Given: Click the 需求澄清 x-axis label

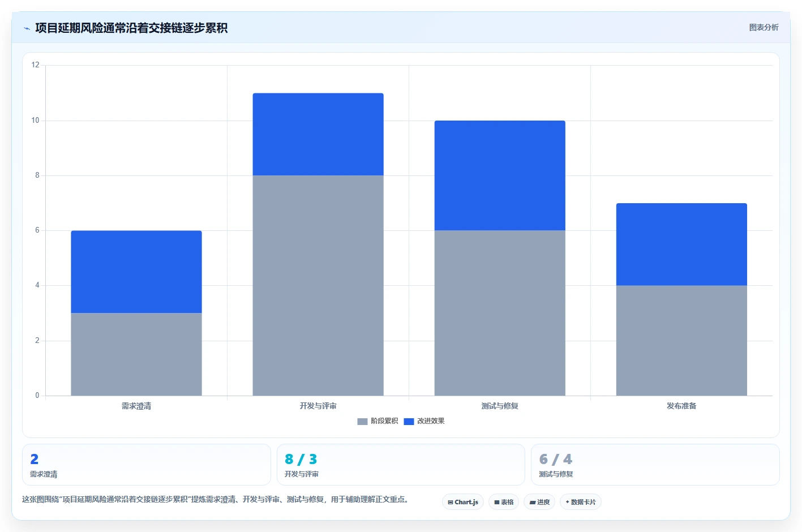Looking at the screenshot, I should (x=136, y=406).
